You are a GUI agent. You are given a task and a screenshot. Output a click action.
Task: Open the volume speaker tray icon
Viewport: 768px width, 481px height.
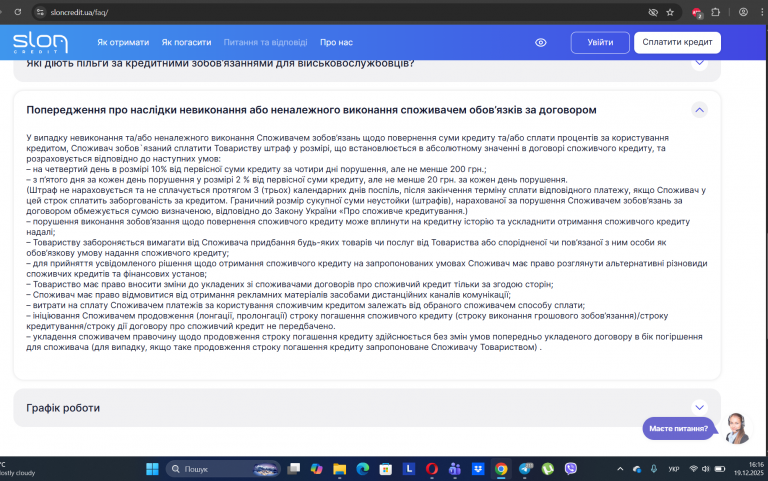(705, 469)
